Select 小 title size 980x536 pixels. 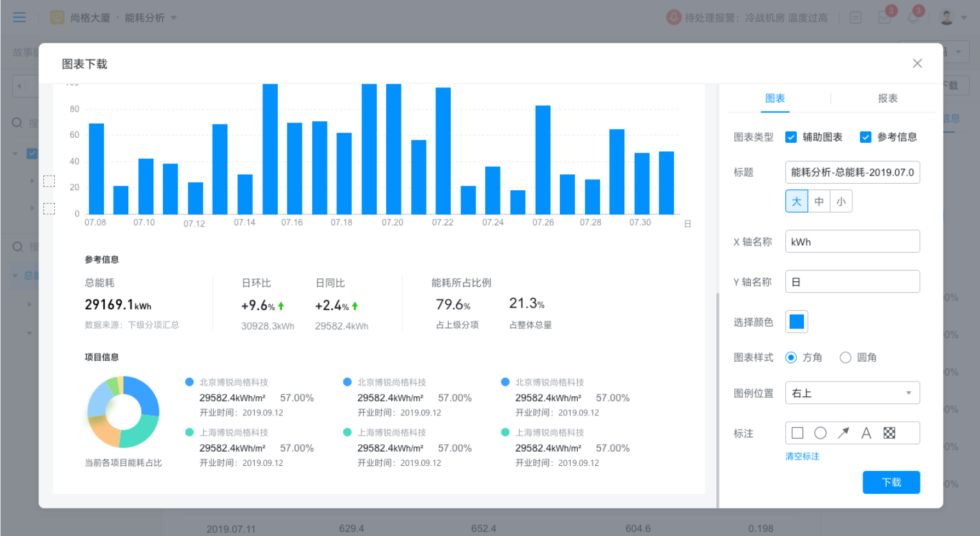841,202
